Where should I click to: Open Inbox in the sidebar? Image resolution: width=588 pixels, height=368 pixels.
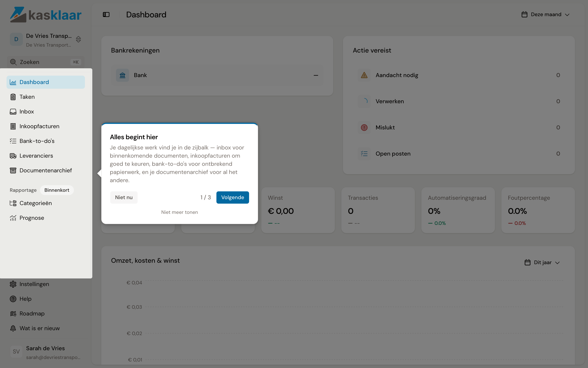(46, 112)
